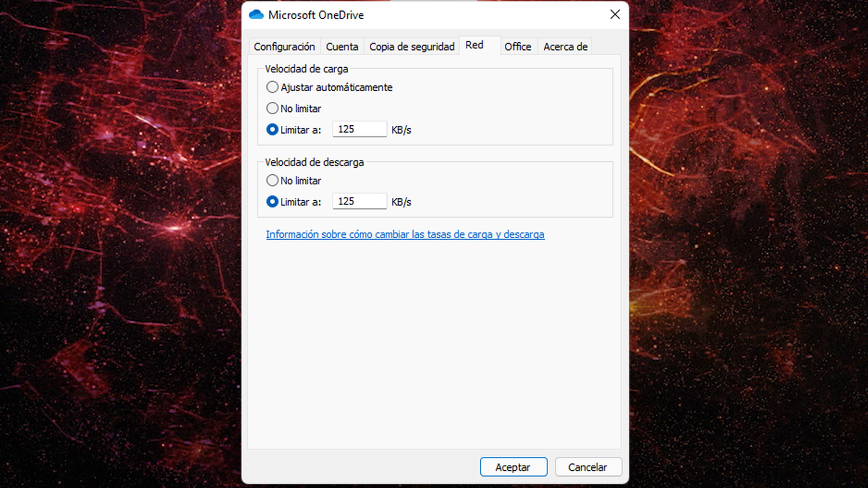Open the Cuenta tab
This screenshot has height=488, width=868.
click(342, 47)
